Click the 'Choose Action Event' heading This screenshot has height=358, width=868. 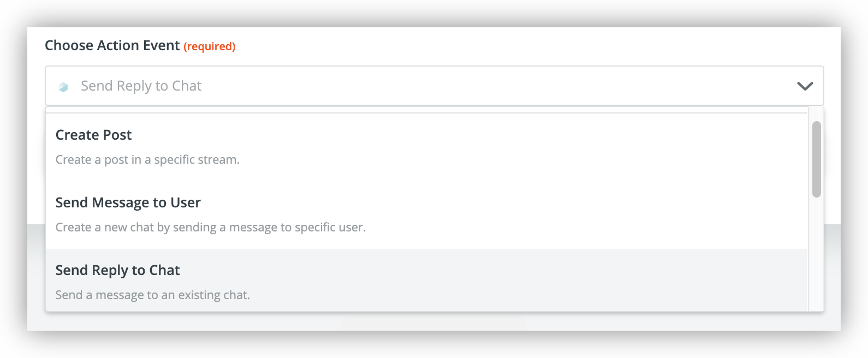pyautogui.click(x=112, y=45)
